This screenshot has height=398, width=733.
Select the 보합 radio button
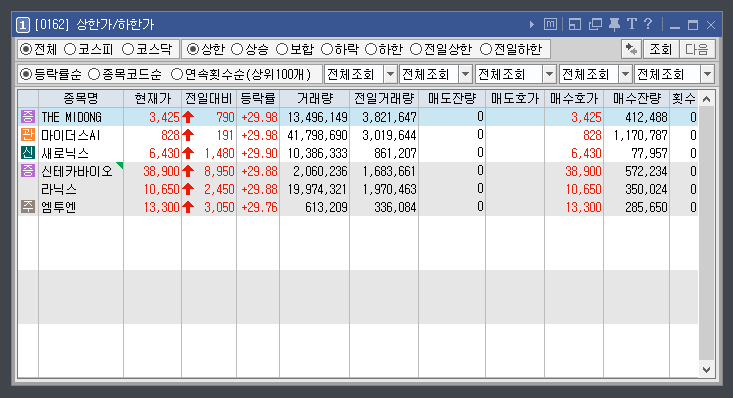281,49
